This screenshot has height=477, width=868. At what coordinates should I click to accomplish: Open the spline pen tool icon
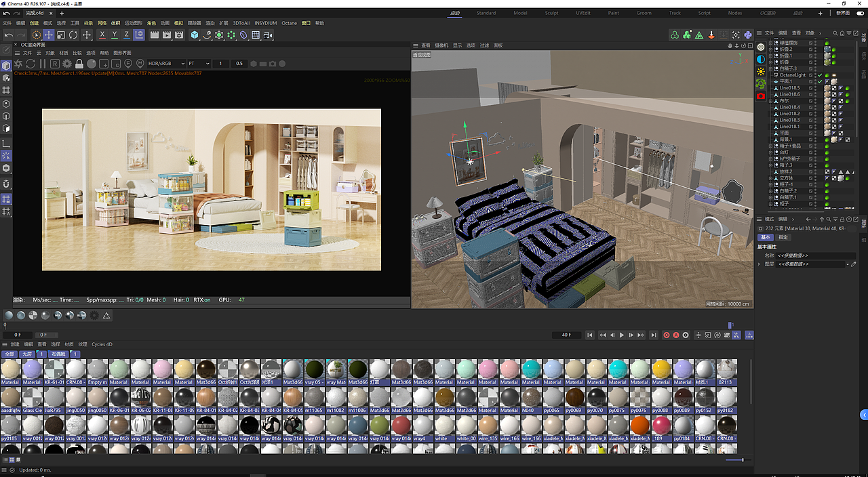pos(207,35)
